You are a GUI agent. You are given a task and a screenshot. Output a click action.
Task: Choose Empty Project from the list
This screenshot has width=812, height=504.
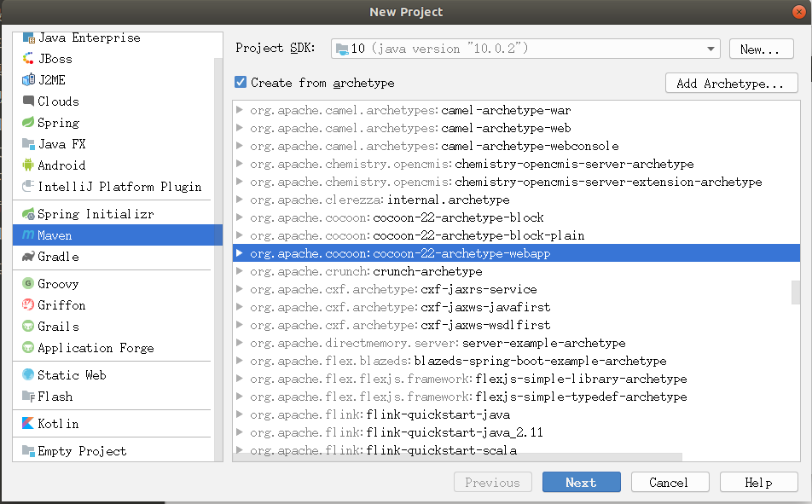[82, 451]
